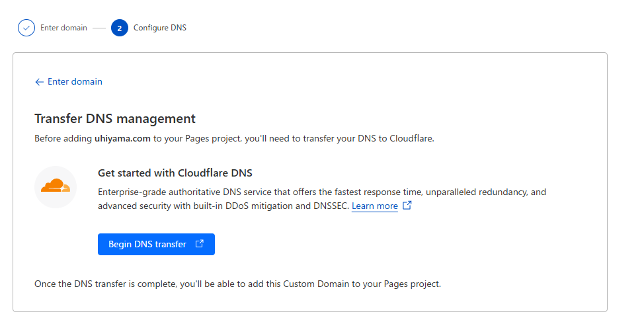Select the Enter domain step in the stepper
The width and height of the screenshot is (644, 324).
63,28
